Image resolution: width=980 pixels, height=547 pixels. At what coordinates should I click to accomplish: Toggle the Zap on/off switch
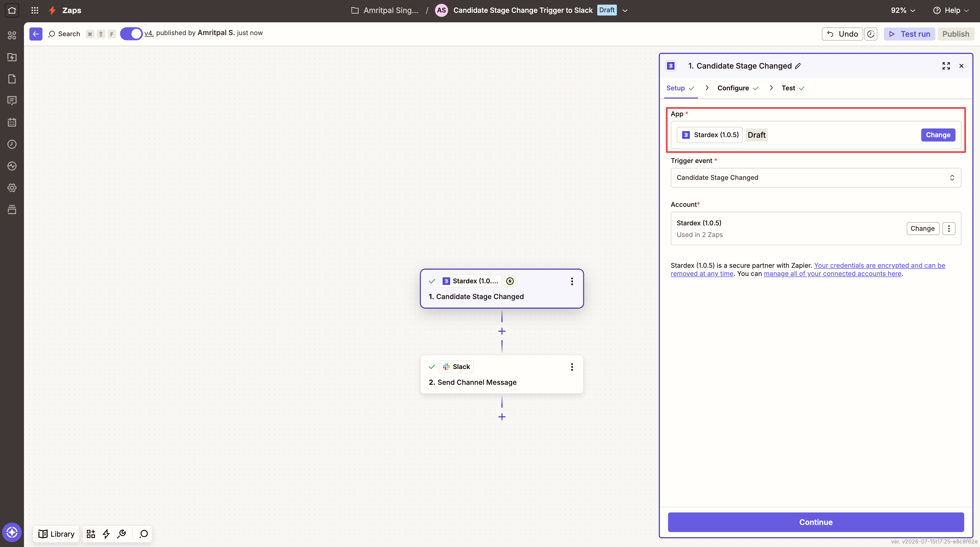pyautogui.click(x=131, y=34)
